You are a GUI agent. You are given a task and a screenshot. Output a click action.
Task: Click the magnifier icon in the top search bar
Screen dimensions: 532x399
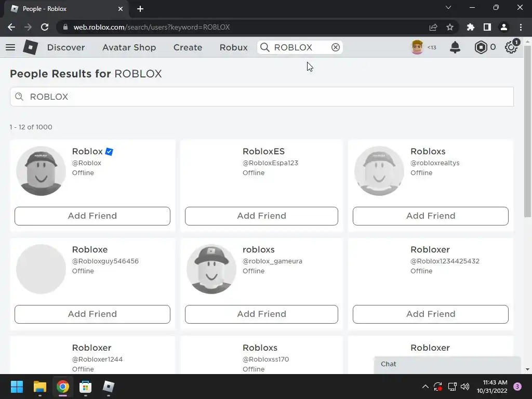pyautogui.click(x=265, y=47)
